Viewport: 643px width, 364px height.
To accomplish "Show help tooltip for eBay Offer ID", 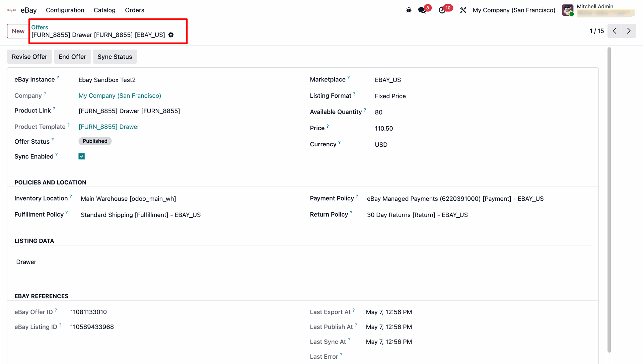I will tap(56, 310).
